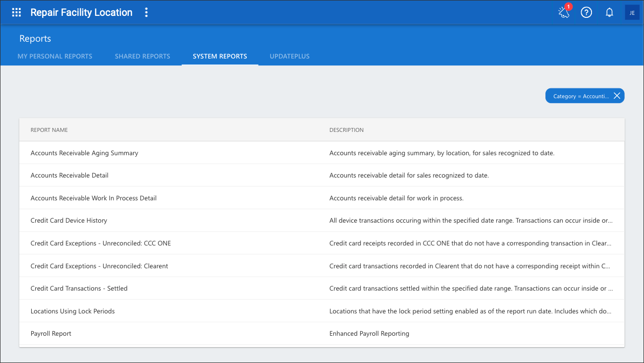The height and width of the screenshot is (363, 644).
Task: Click the Description column header
Action: point(346,130)
